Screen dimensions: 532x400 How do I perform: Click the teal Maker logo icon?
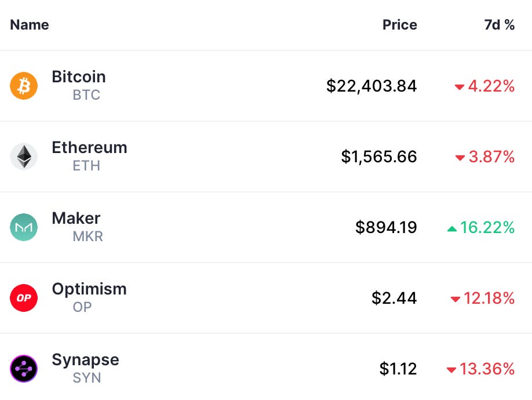24,227
